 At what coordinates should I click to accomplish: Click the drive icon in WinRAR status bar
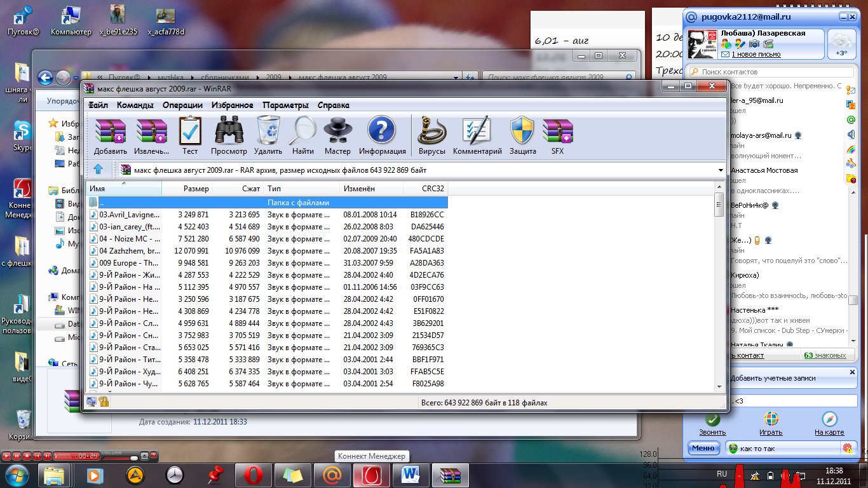point(92,402)
